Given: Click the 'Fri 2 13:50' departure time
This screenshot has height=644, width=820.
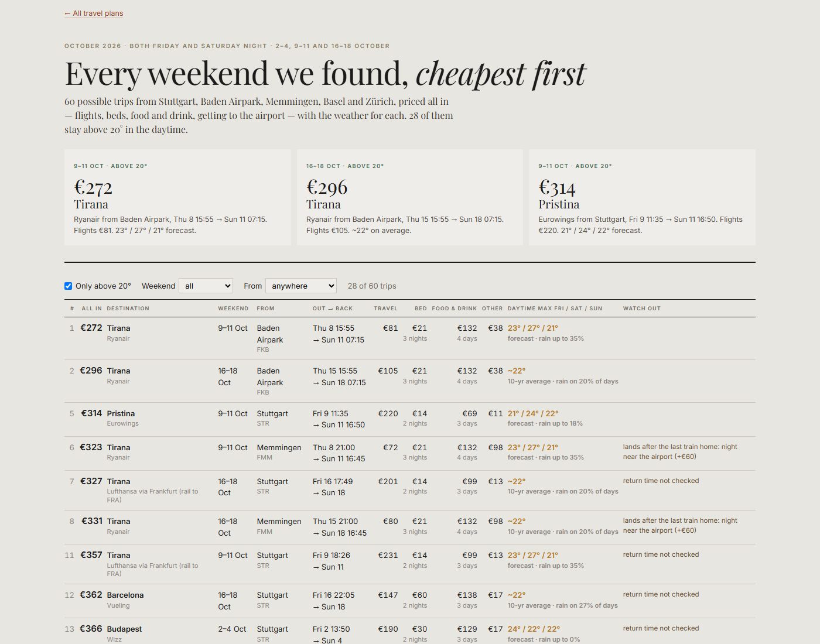Looking at the screenshot, I should 332,629.
